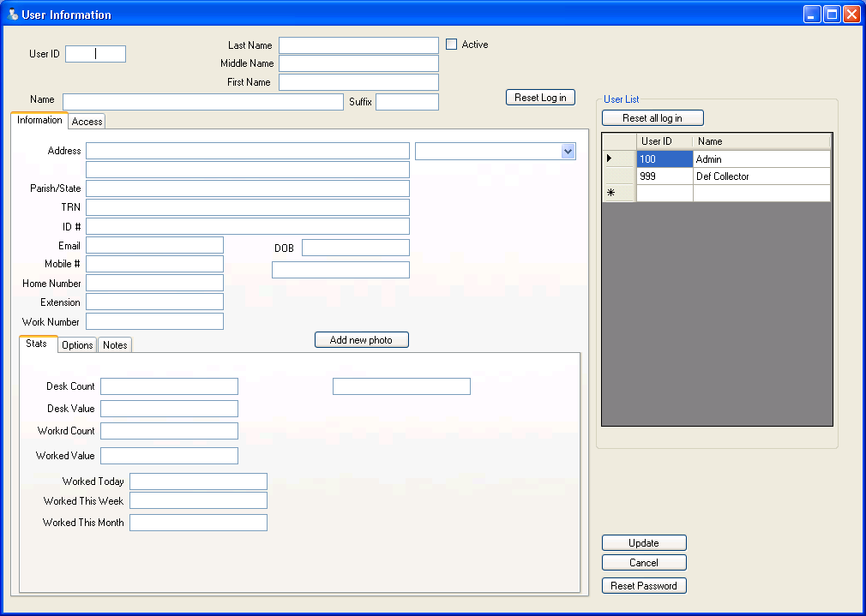The image size is (866, 616).
Task: Click the Add new photo button
Action: [361, 340]
